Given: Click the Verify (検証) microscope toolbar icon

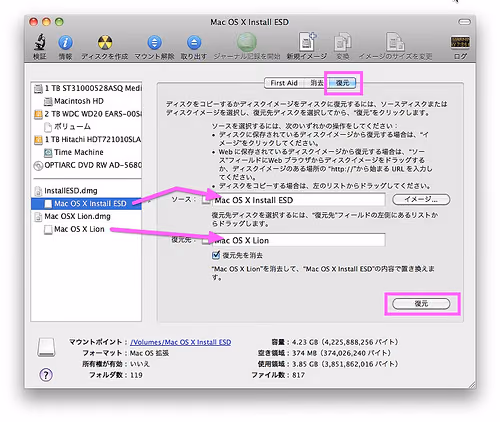Looking at the screenshot, I should pos(40,42).
